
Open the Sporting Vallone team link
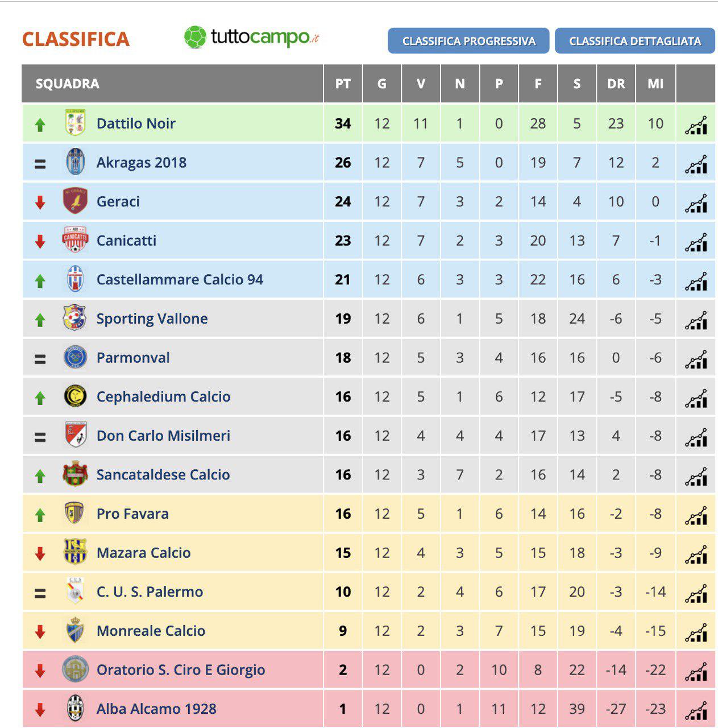[x=152, y=318]
